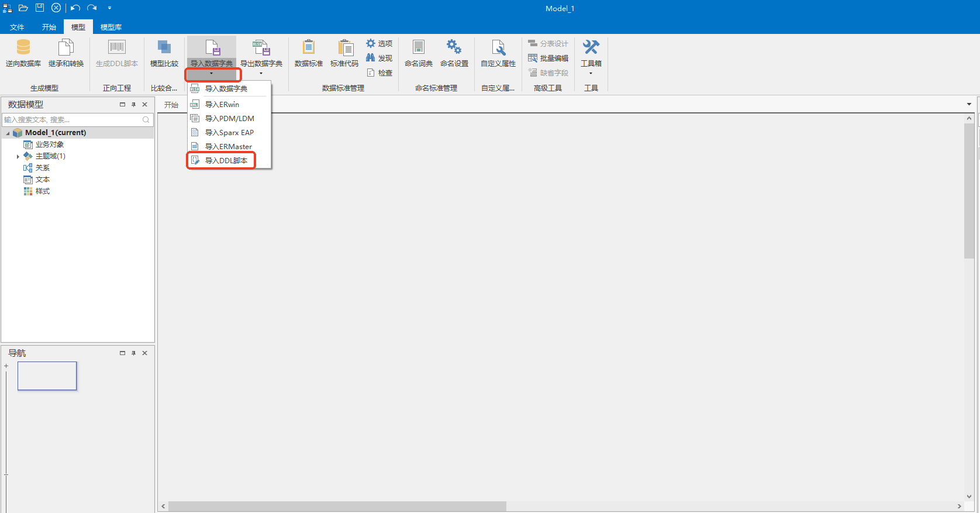Image resolution: width=980 pixels, height=513 pixels.
Task: Click the canvas vertical scrollbar thumb
Action: point(969,190)
